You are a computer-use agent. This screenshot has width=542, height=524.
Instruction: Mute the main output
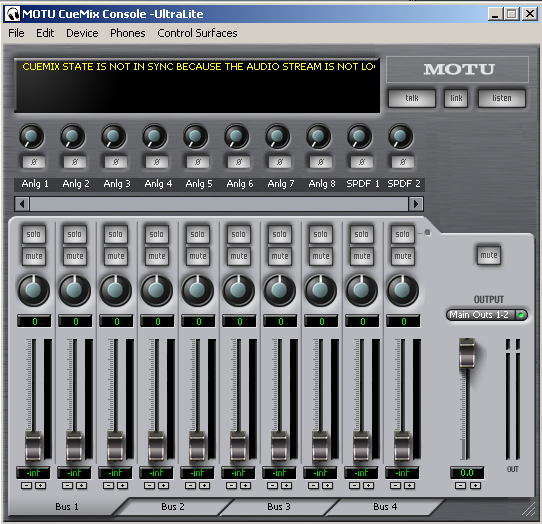[489, 255]
